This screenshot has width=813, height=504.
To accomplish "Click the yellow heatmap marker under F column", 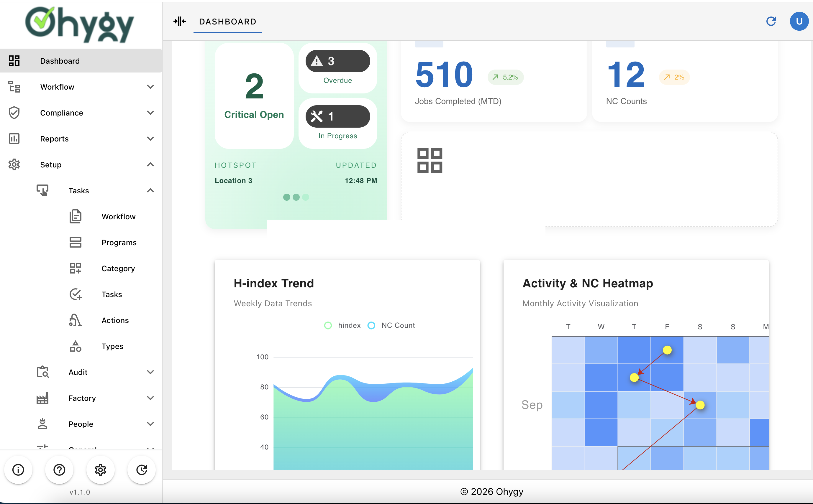I will click(x=667, y=350).
